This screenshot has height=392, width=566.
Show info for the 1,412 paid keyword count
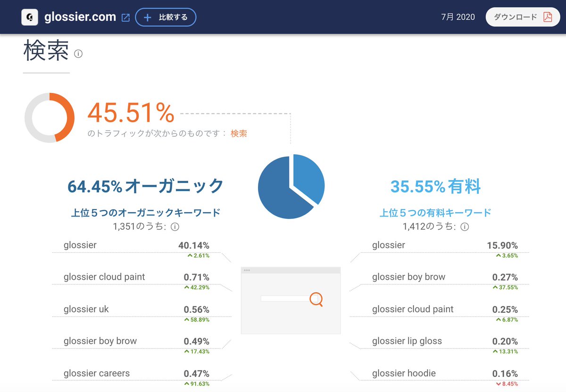[x=465, y=226]
